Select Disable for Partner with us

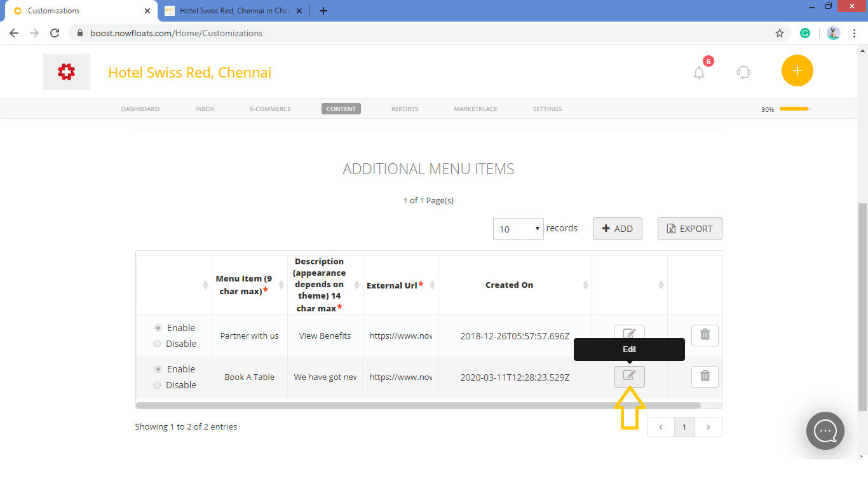tap(158, 344)
